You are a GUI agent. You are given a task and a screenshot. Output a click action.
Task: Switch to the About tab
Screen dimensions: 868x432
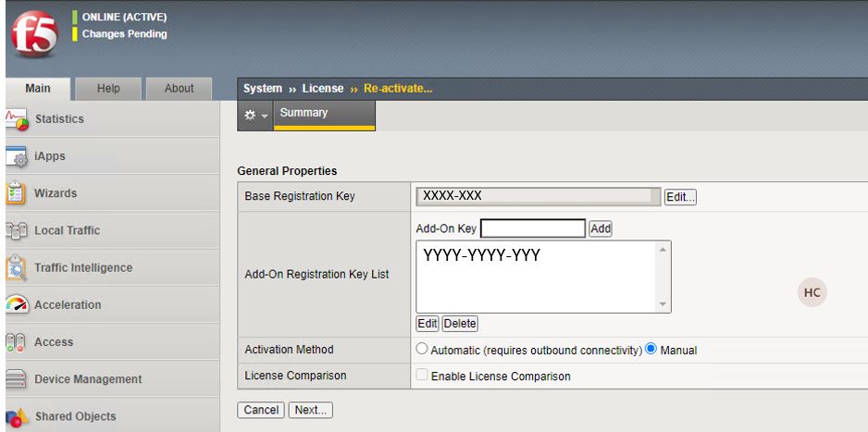point(179,89)
